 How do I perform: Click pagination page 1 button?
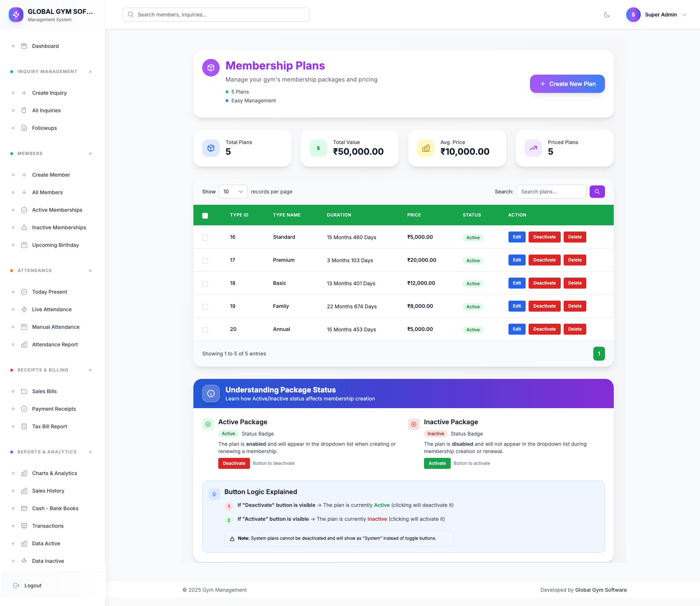tap(599, 354)
